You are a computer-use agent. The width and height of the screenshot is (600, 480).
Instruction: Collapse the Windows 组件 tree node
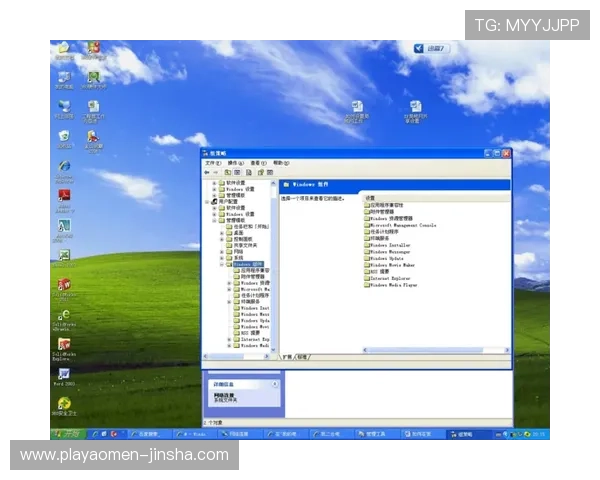[x=222, y=264]
